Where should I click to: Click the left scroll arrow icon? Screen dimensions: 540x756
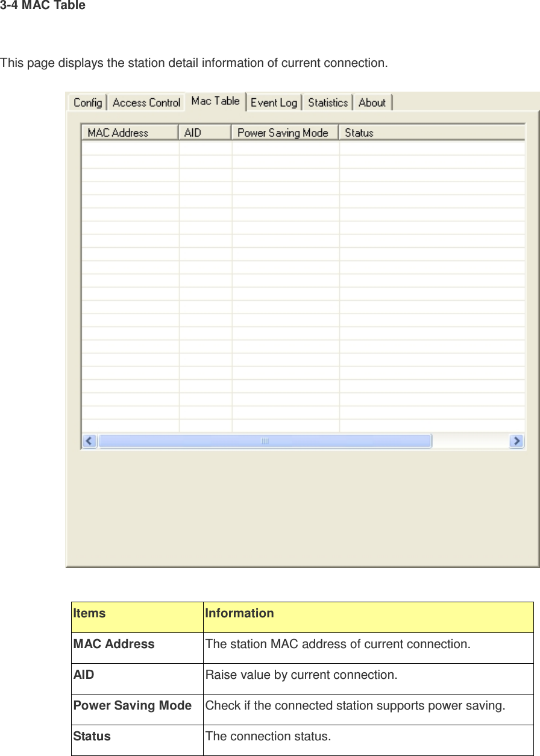pyautogui.click(x=89, y=441)
